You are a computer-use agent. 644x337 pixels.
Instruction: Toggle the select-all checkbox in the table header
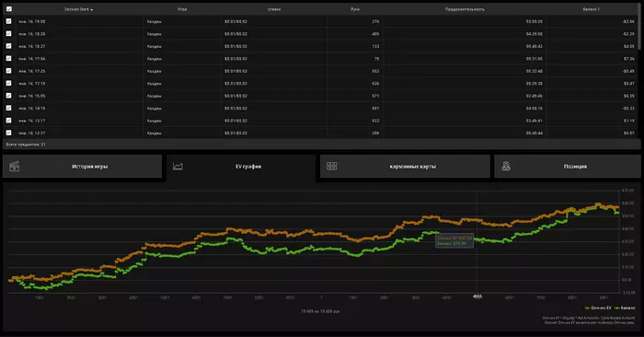coord(9,8)
